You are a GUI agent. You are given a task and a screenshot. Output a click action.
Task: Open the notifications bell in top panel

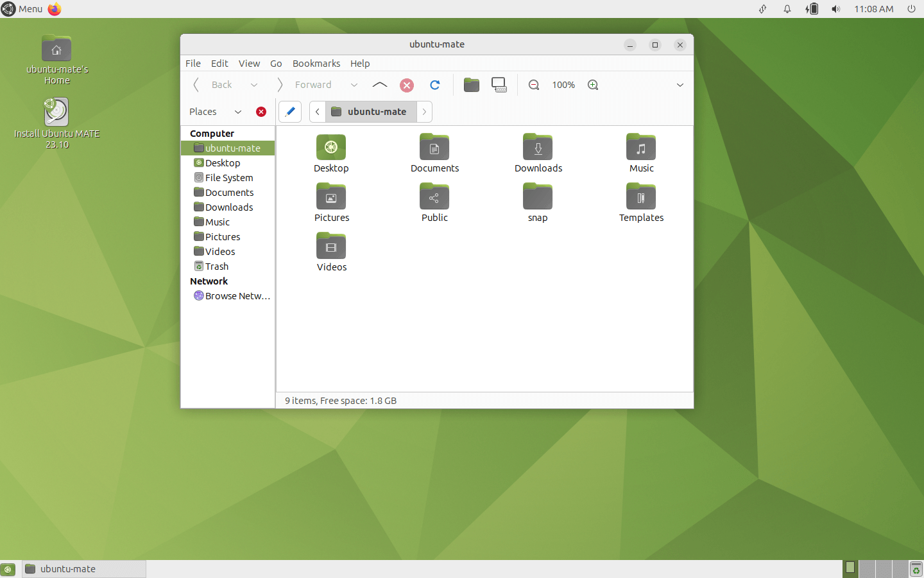(x=787, y=9)
